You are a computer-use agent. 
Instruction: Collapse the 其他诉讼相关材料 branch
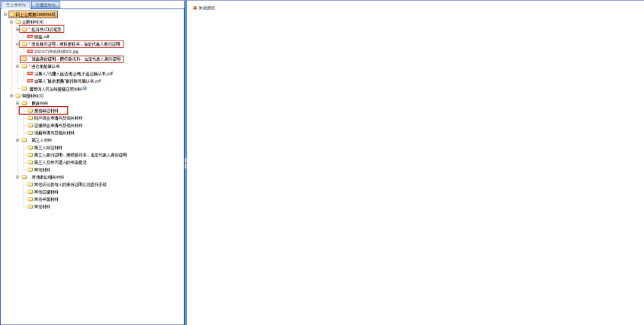coord(18,177)
